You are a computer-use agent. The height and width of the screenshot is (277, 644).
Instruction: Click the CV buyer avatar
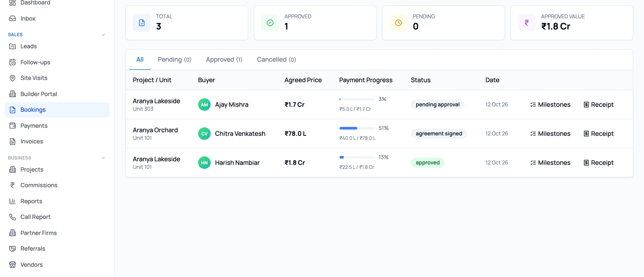coord(204,134)
